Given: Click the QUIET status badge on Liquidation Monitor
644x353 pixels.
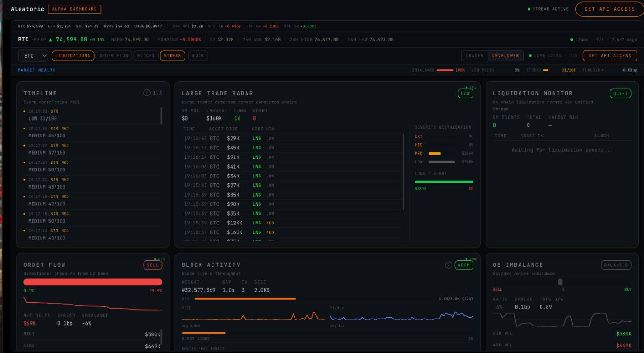Looking at the screenshot, I should pyautogui.click(x=620, y=94).
